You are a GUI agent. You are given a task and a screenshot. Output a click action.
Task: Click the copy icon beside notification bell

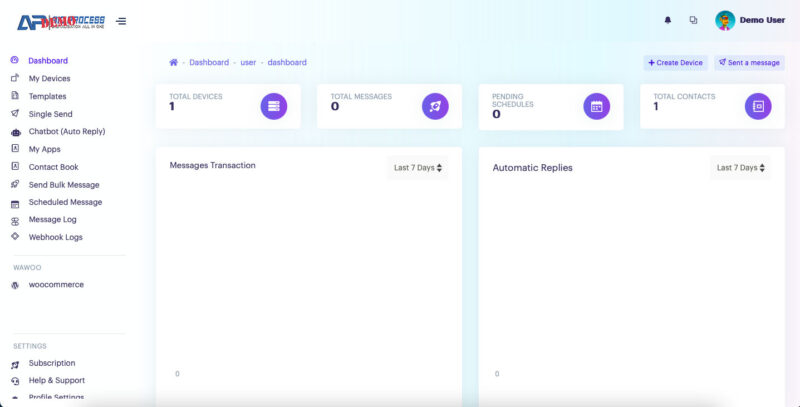click(x=693, y=20)
